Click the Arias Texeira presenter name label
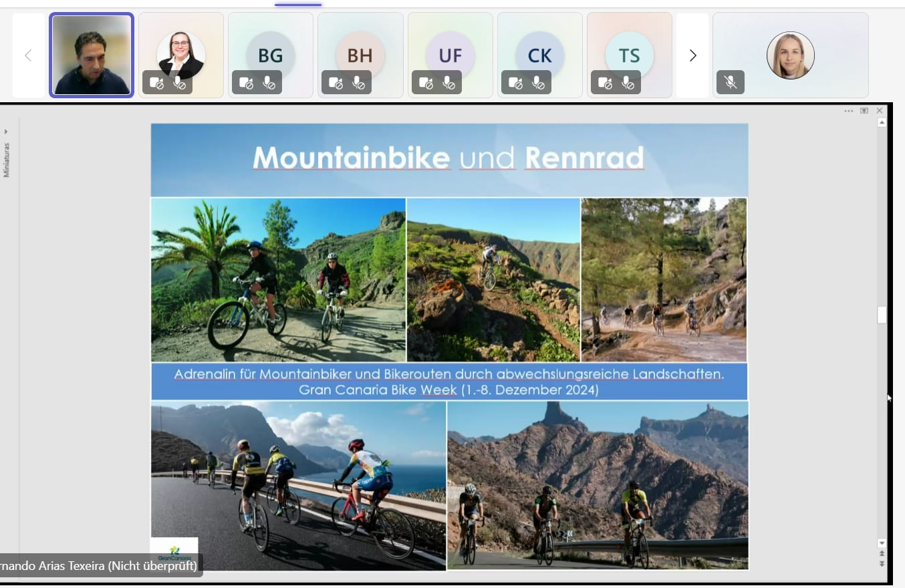This screenshot has width=905, height=588. point(100,566)
